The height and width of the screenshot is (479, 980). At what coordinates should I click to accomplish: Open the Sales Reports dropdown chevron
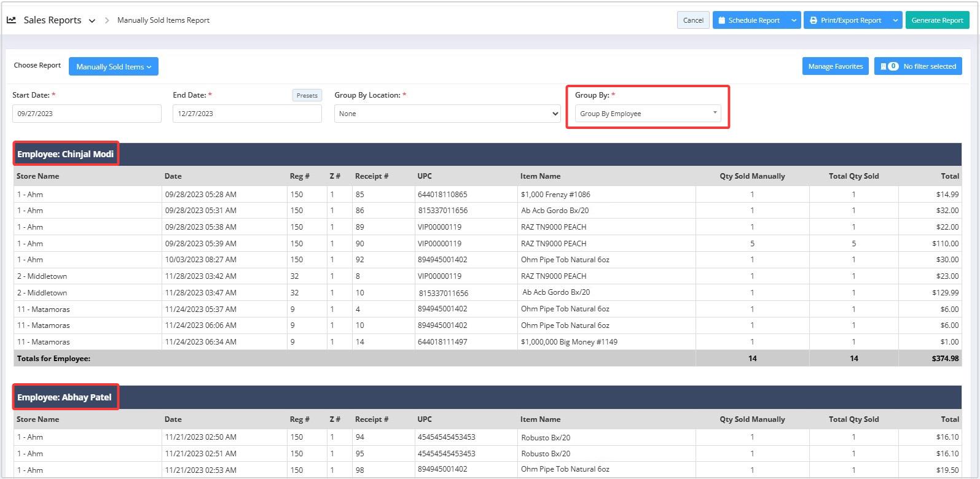pos(92,21)
